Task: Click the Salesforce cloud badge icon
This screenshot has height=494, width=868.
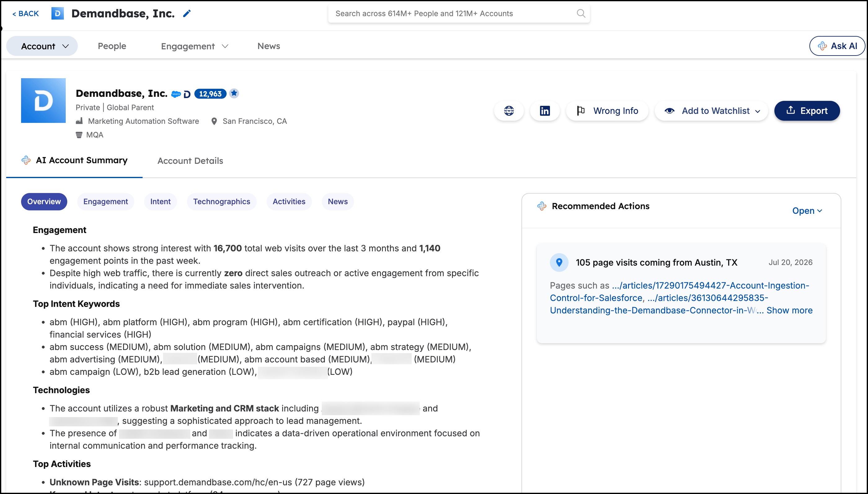Action: tap(176, 94)
